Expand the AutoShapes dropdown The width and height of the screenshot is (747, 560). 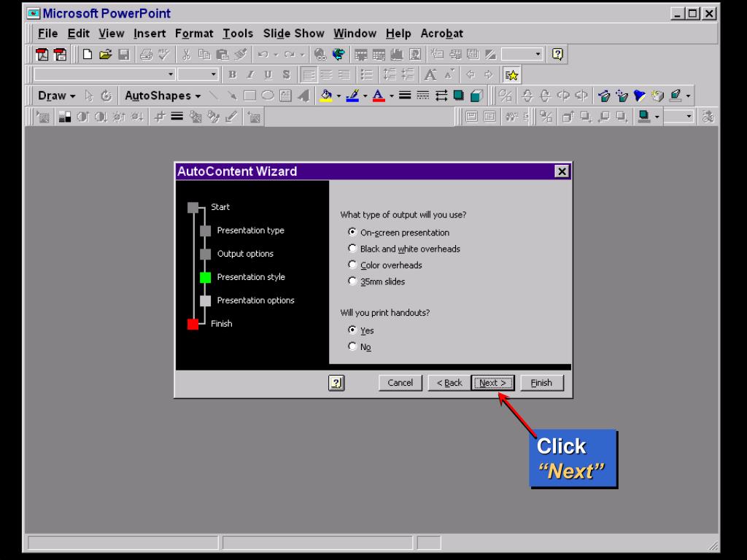(x=163, y=96)
